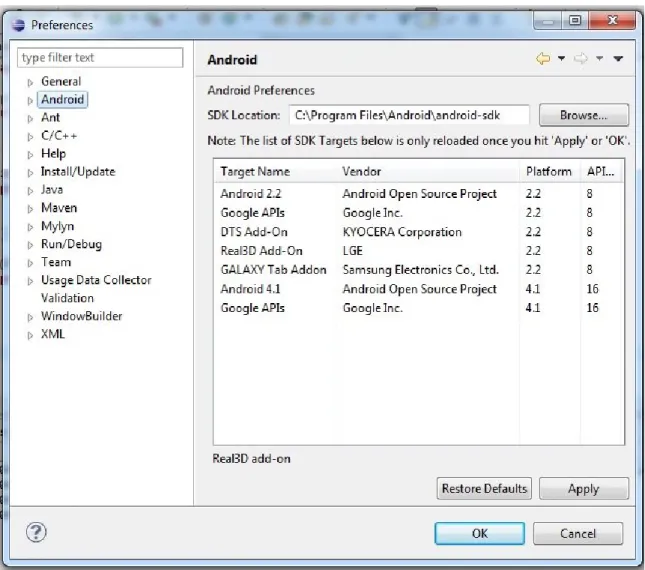Open Run/Debug preferences category
The width and height of the screenshot is (645, 570).
click(71, 244)
